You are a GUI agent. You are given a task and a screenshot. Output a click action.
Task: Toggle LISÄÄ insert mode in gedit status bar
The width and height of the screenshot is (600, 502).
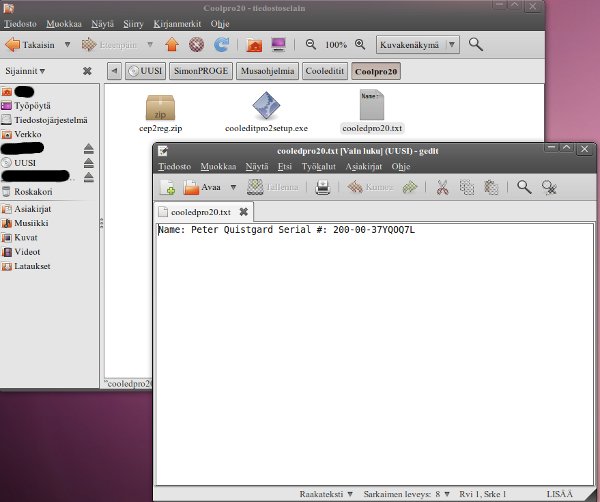tap(559, 494)
